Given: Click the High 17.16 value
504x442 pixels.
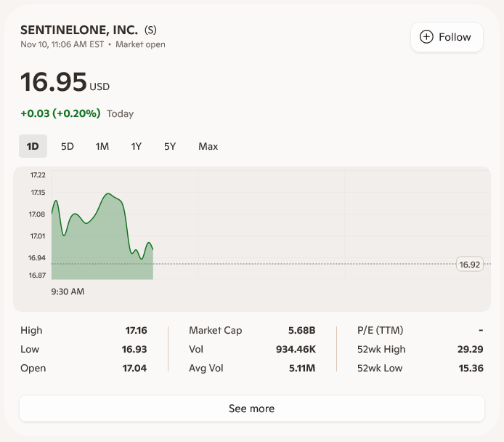Looking at the screenshot, I should point(136,330).
